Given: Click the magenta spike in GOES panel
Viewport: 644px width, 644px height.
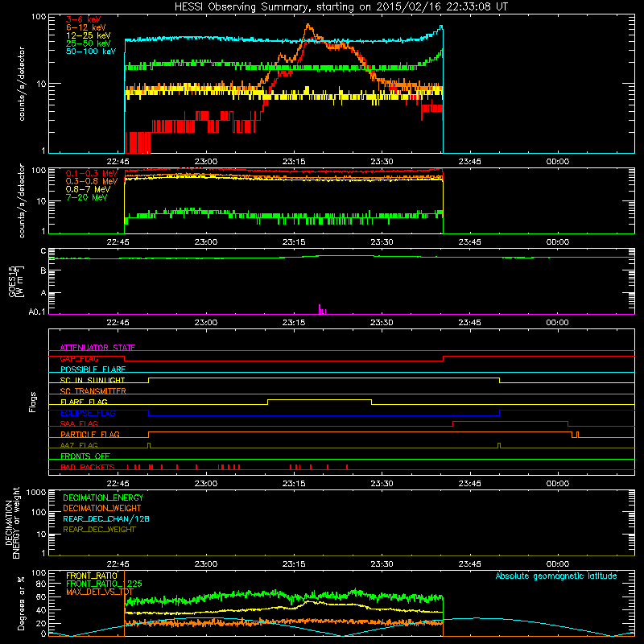Looking at the screenshot, I should pyautogui.click(x=320, y=309).
